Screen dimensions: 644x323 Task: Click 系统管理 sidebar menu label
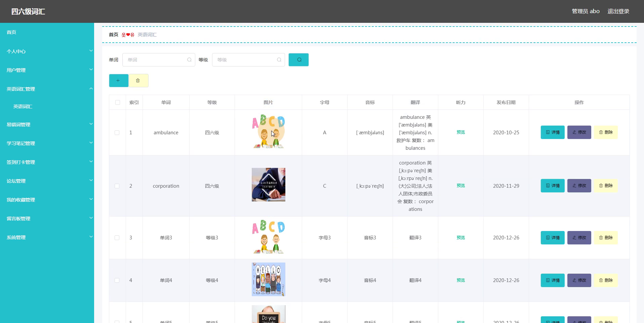pyautogui.click(x=16, y=237)
